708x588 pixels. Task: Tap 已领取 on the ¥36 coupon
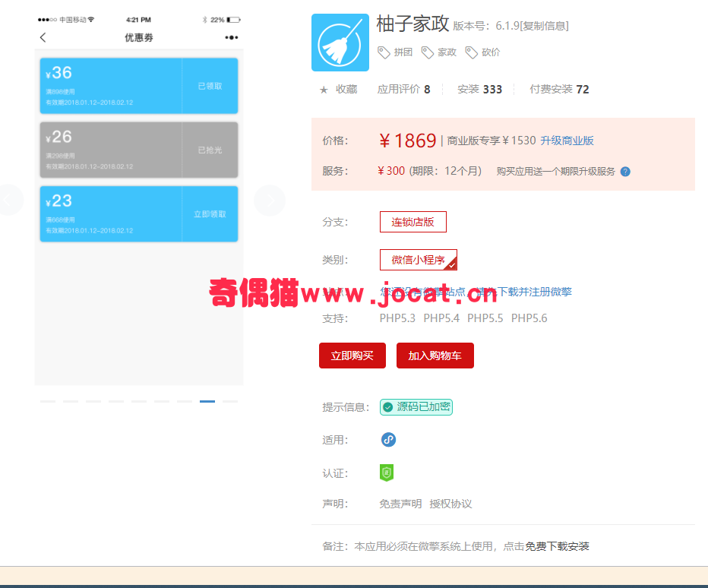coord(210,86)
